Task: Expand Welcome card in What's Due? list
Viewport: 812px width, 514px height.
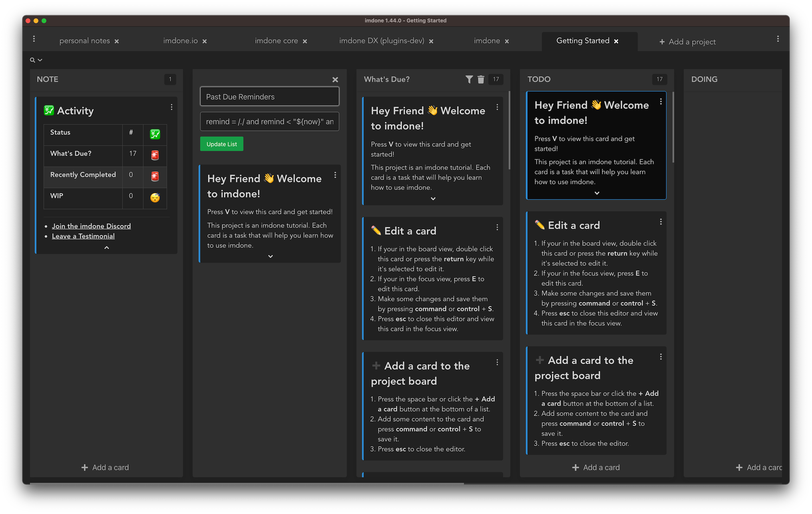Action: tap(433, 198)
